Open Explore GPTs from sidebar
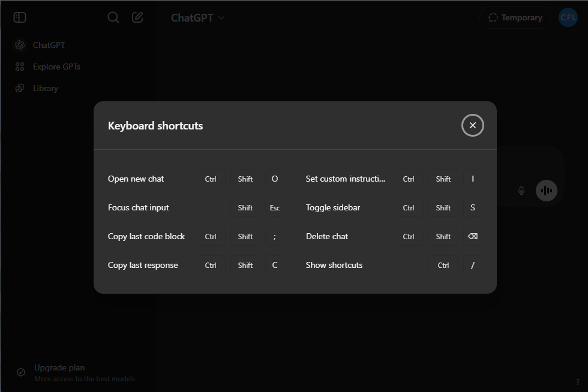 pos(56,67)
